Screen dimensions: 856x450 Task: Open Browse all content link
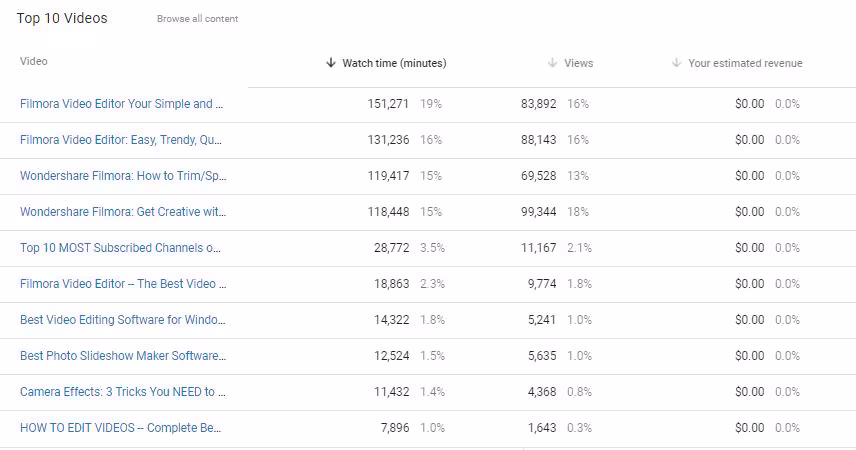[197, 19]
